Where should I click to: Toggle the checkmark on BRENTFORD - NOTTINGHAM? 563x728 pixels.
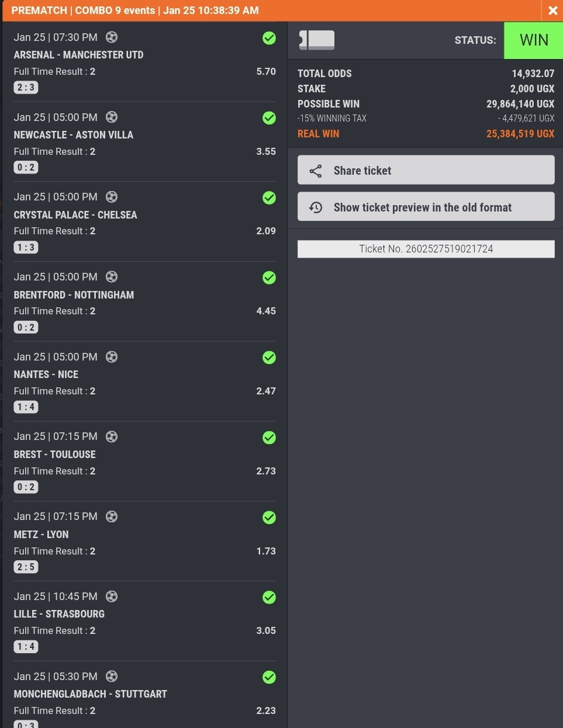coord(269,277)
